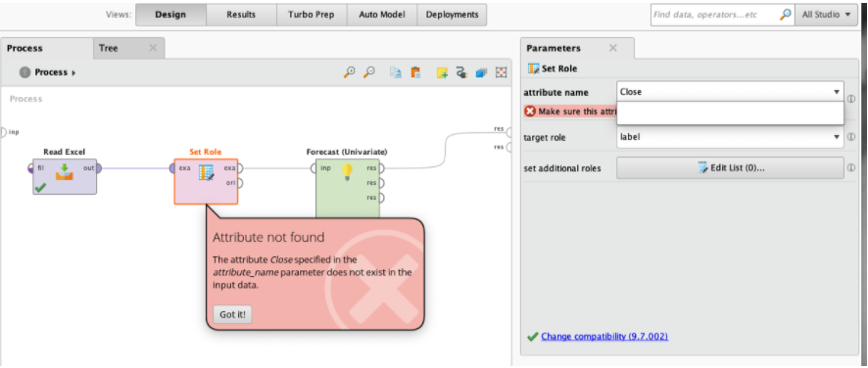The width and height of the screenshot is (868, 368).
Task: Zoom out of the process canvas
Action: 368,72
